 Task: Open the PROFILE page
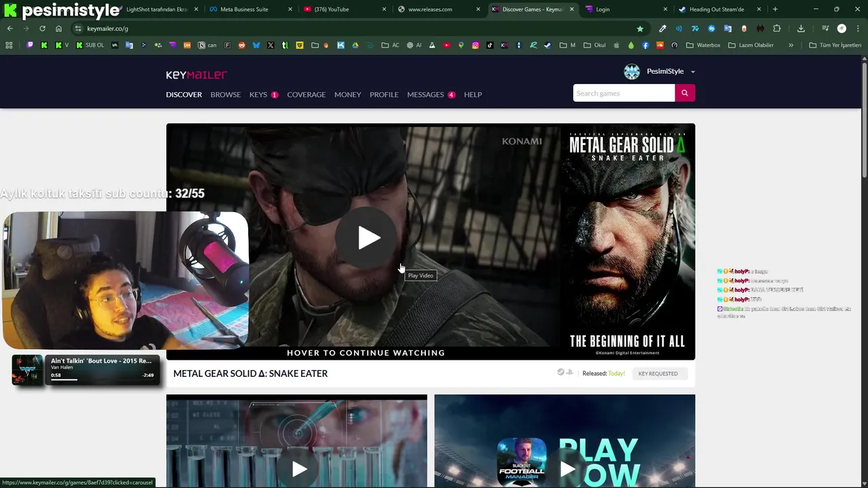point(384,94)
